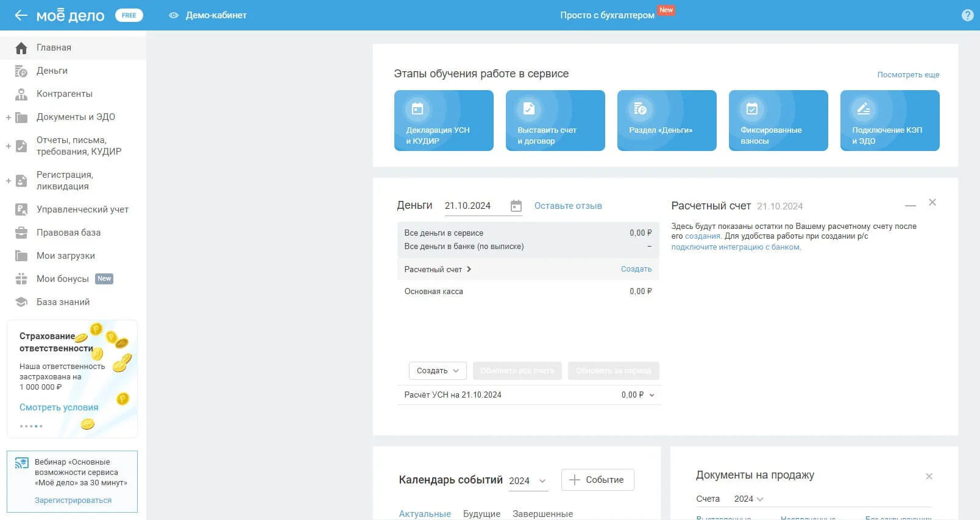Open Управленческий учет in the sidebar
The width and height of the screenshot is (980, 520).
(x=82, y=209)
